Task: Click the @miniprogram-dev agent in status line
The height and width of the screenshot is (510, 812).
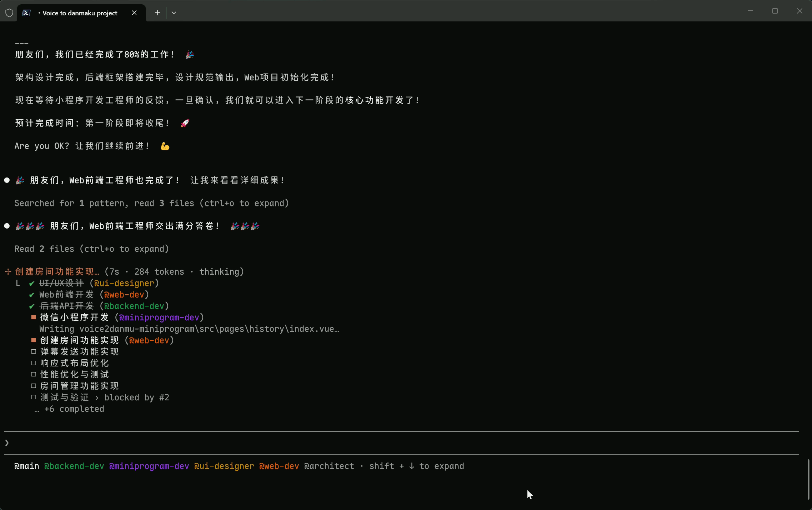Action: [x=149, y=466]
